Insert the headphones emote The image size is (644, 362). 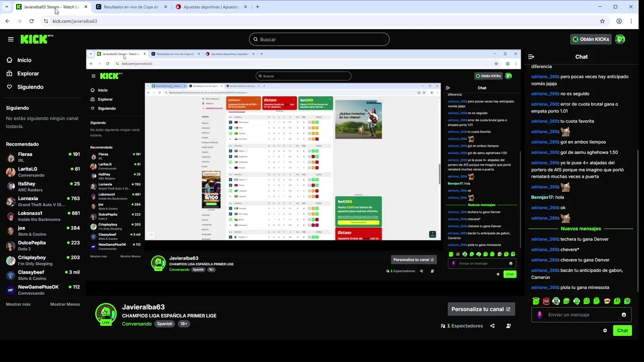pyautogui.click(x=556, y=301)
